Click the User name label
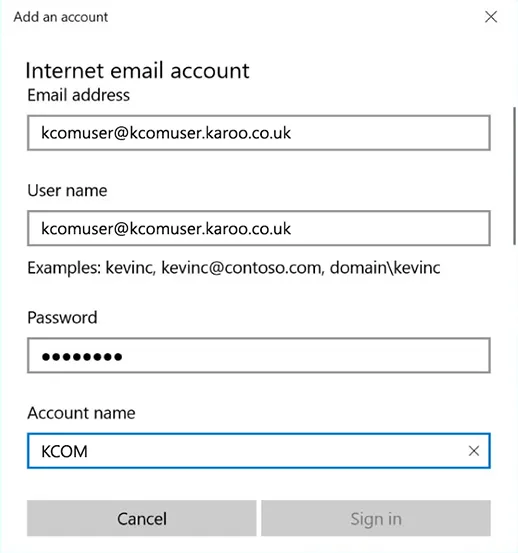 click(67, 190)
